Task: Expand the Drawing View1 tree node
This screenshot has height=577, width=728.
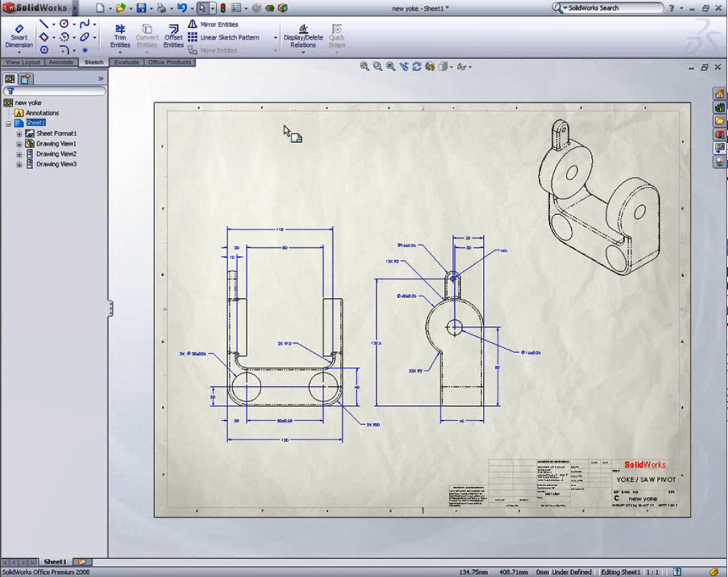Action: [20, 144]
